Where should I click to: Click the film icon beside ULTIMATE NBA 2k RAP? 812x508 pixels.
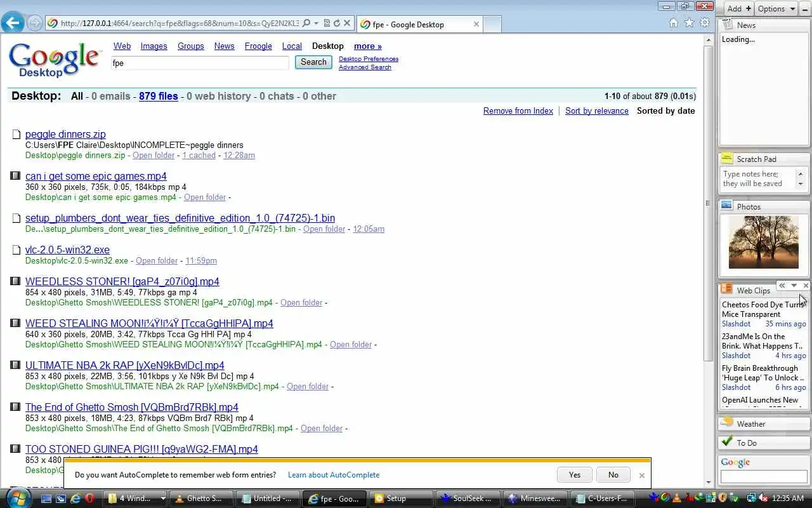coord(15,365)
